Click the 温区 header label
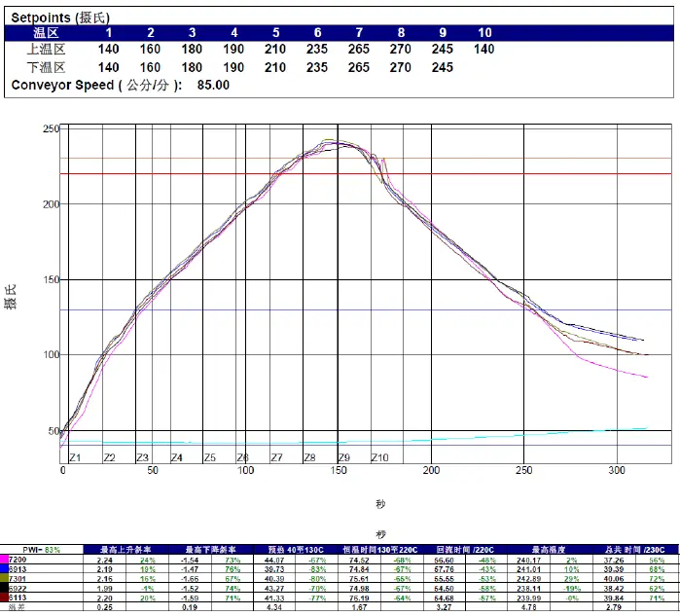The height and width of the screenshot is (616, 680). tap(46, 33)
